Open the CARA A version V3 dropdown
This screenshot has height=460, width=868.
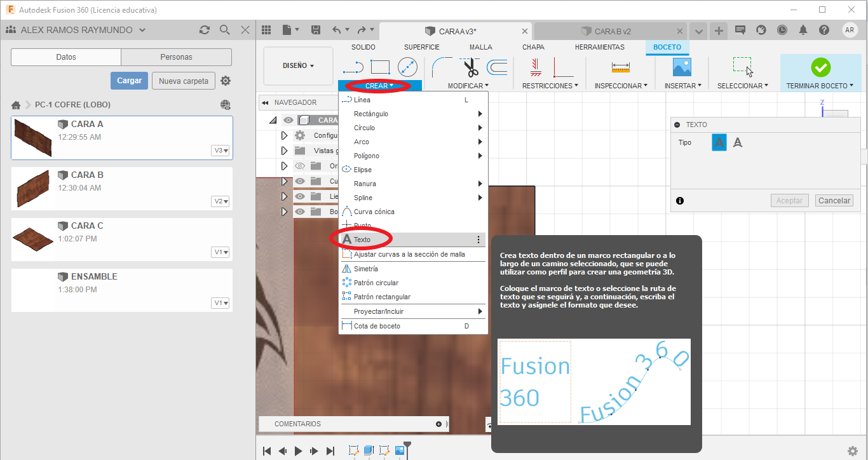click(221, 151)
